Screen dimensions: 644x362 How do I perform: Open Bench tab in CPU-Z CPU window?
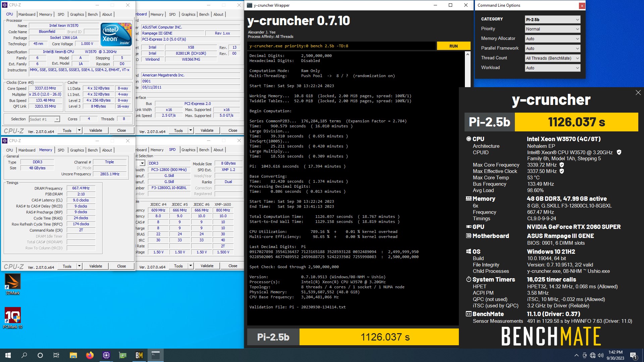pos(93,14)
